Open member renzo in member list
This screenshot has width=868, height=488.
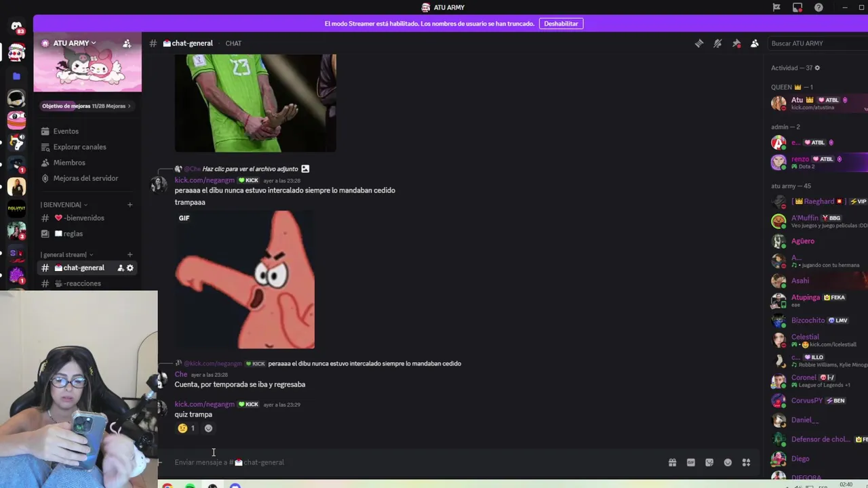coord(818,162)
